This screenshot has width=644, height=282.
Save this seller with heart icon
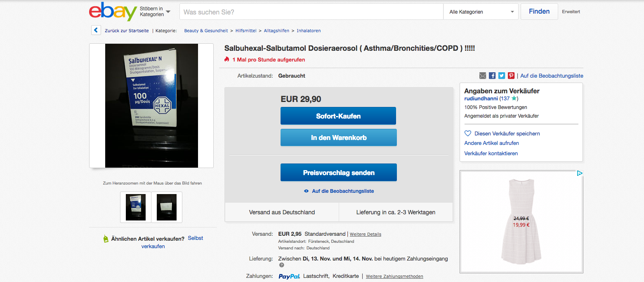468,133
